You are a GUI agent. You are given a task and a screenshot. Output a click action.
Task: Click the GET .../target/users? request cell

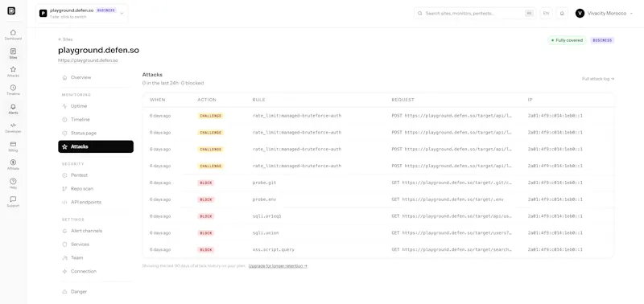pyautogui.click(x=452, y=232)
